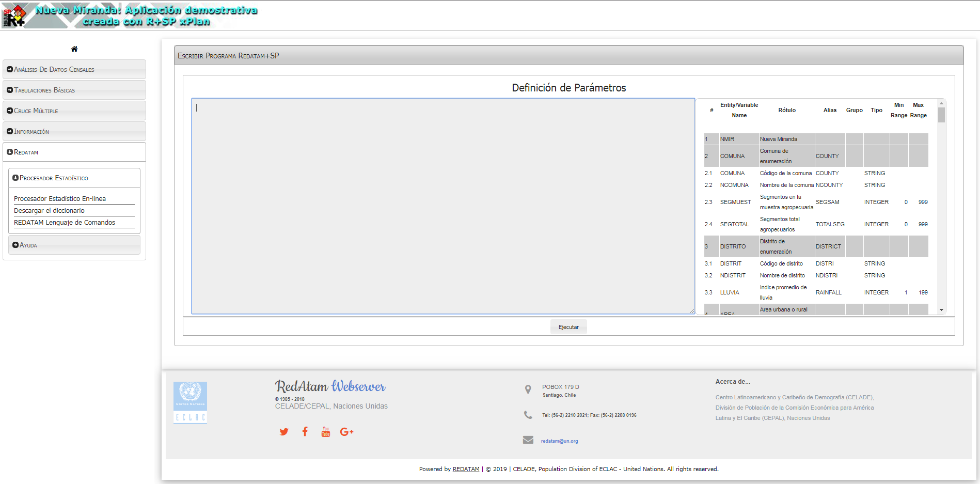Open the Facebook social icon in footer
Viewport: 980px width, 484px height.
[x=305, y=431]
